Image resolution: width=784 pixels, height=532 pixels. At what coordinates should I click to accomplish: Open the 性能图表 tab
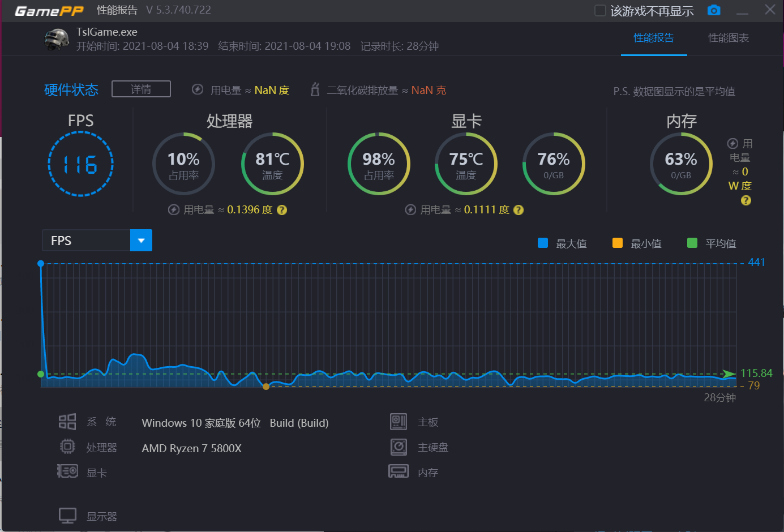(x=729, y=38)
